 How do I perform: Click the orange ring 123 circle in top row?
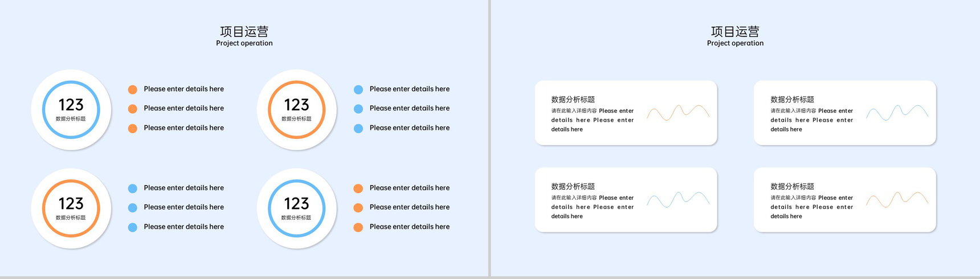point(297,110)
